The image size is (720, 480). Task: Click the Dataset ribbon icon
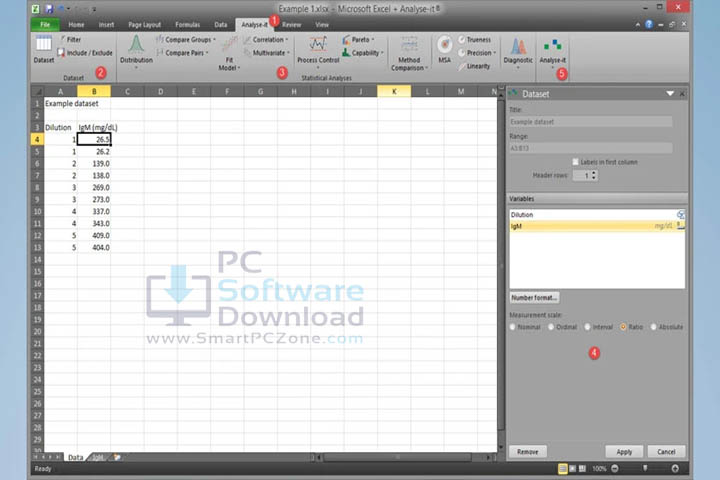click(x=44, y=49)
